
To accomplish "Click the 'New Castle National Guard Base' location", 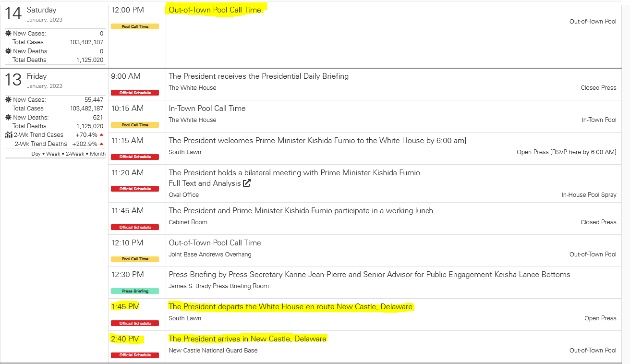I will pyautogui.click(x=213, y=351).
